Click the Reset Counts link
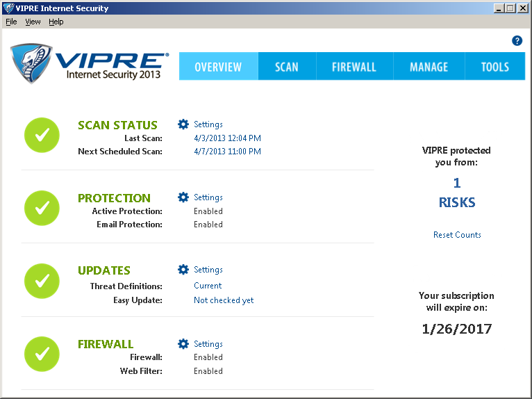The width and height of the screenshot is (532, 399). coord(457,235)
